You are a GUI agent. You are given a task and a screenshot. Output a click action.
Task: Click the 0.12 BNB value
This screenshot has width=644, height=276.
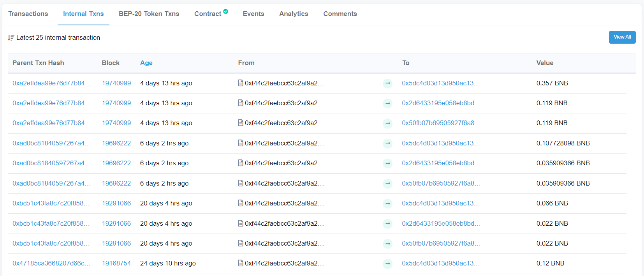click(551, 263)
